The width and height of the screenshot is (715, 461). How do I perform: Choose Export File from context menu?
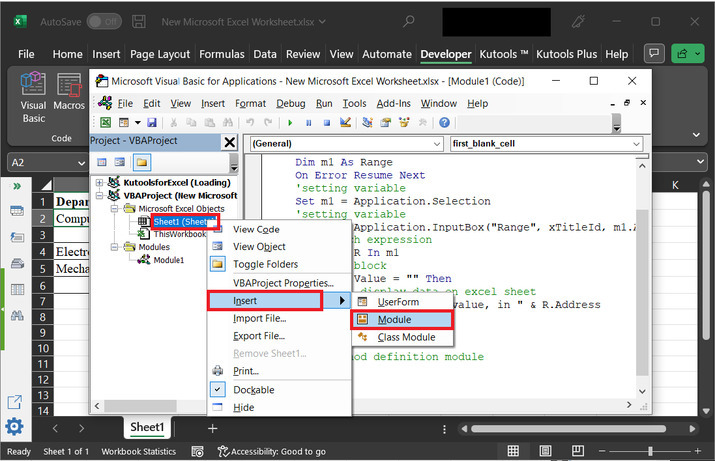coord(259,336)
